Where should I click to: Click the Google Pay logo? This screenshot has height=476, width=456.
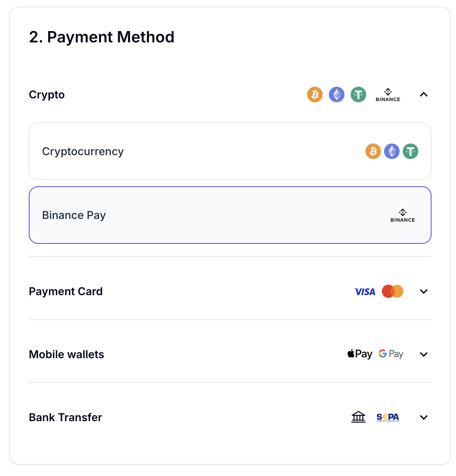tap(391, 354)
